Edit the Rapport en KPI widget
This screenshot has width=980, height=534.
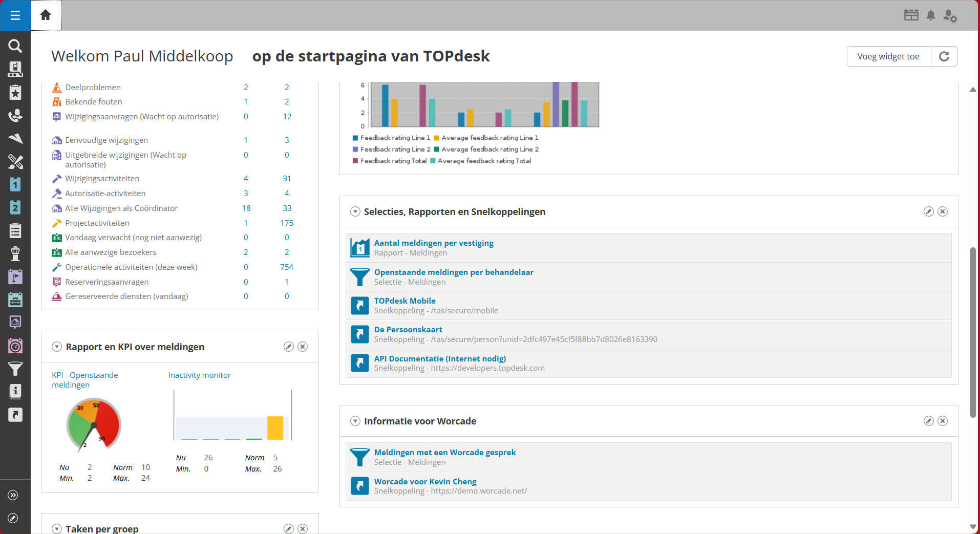tap(289, 347)
